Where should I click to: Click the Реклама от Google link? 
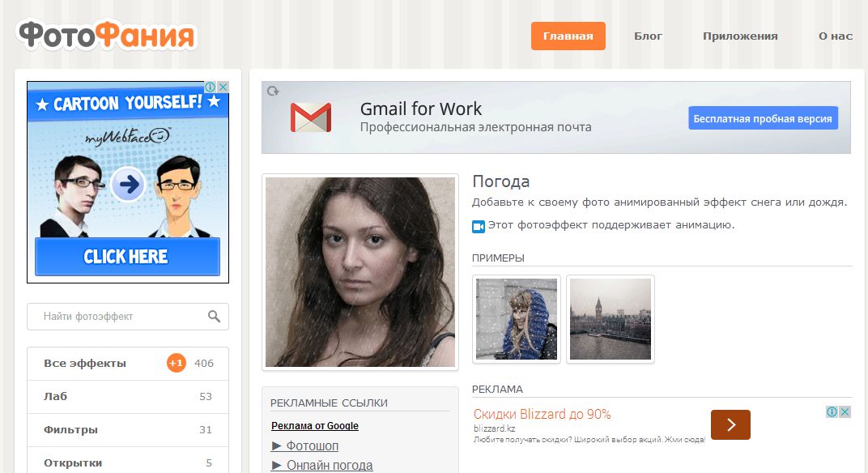(x=315, y=426)
